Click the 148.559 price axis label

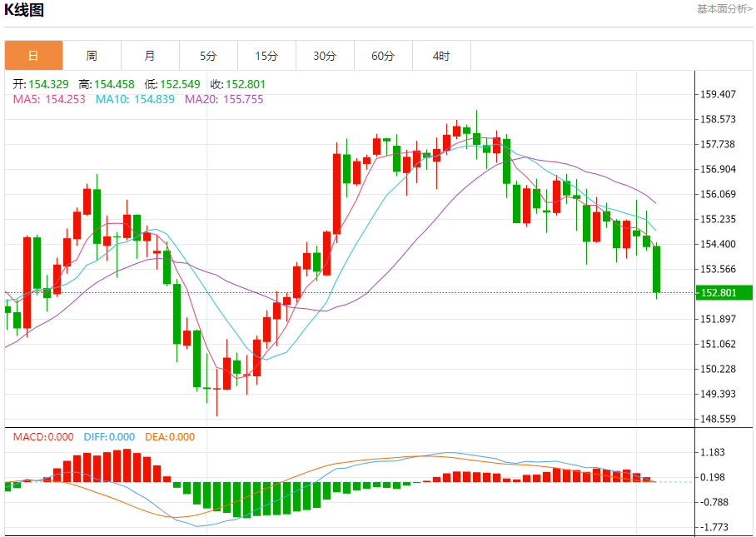[x=719, y=419]
